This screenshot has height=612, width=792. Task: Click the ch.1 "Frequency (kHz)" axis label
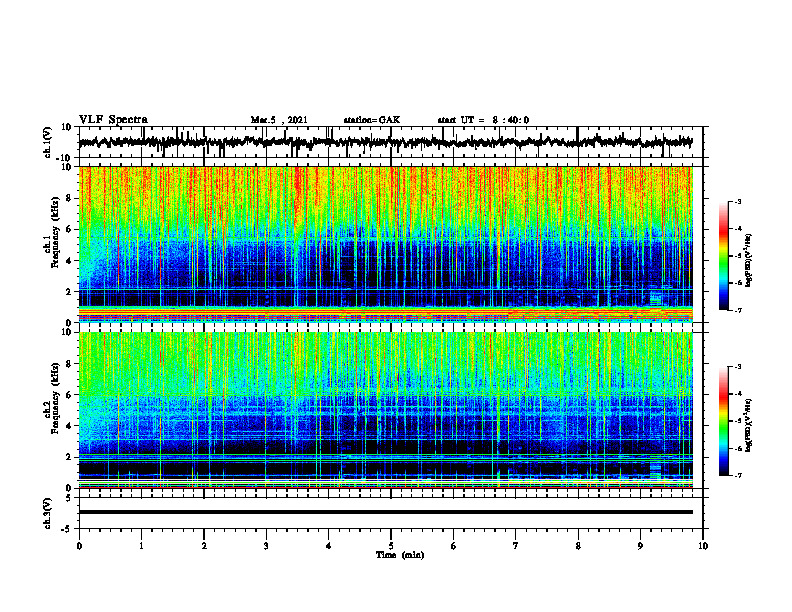click(56, 233)
